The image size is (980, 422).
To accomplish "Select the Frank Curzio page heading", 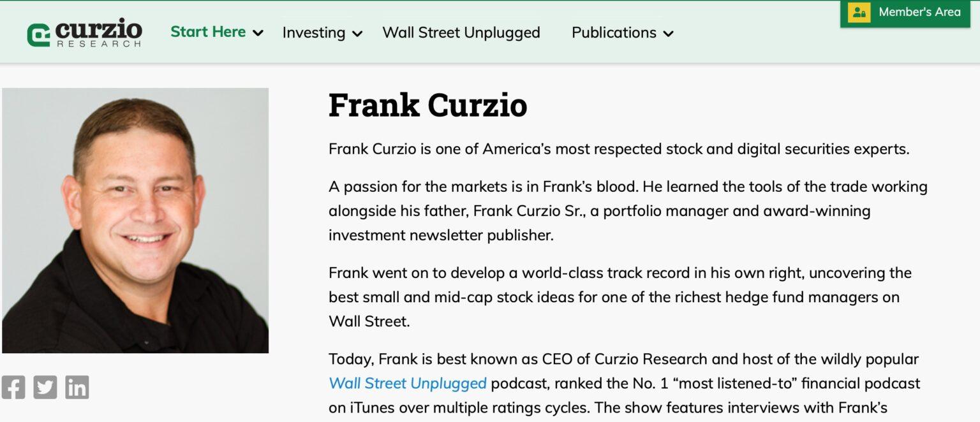I will tap(427, 105).
